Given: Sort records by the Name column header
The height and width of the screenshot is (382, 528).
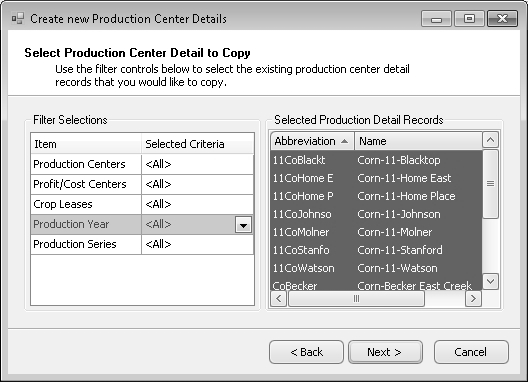Looking at the screenshot, I should (x=419, y=141).
